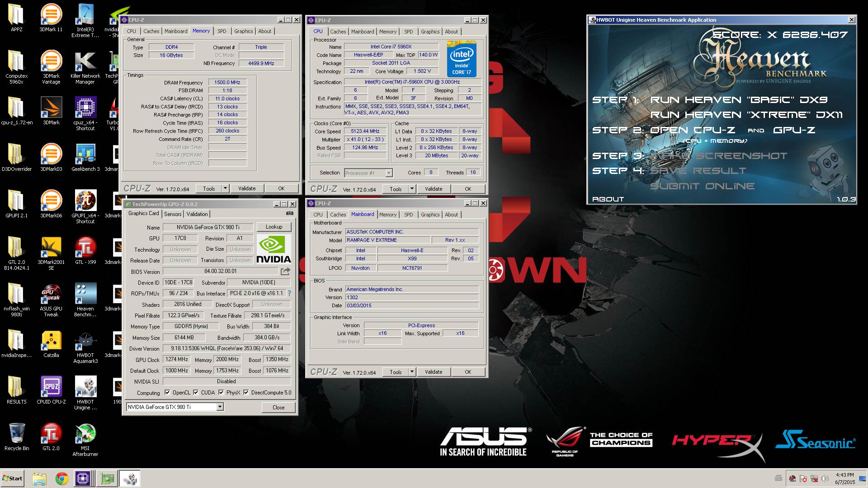Launch 3DMark Vantage shortcut

[51, 67]
